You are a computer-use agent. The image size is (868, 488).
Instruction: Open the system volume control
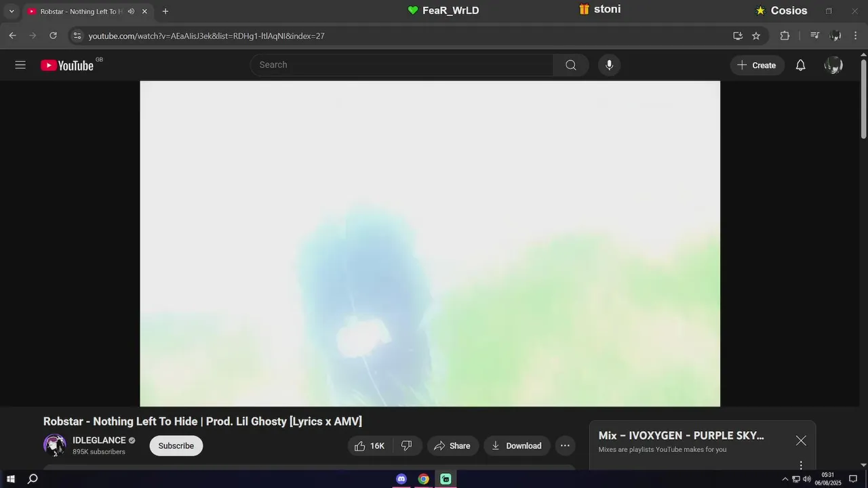click(x=806, y=479)
